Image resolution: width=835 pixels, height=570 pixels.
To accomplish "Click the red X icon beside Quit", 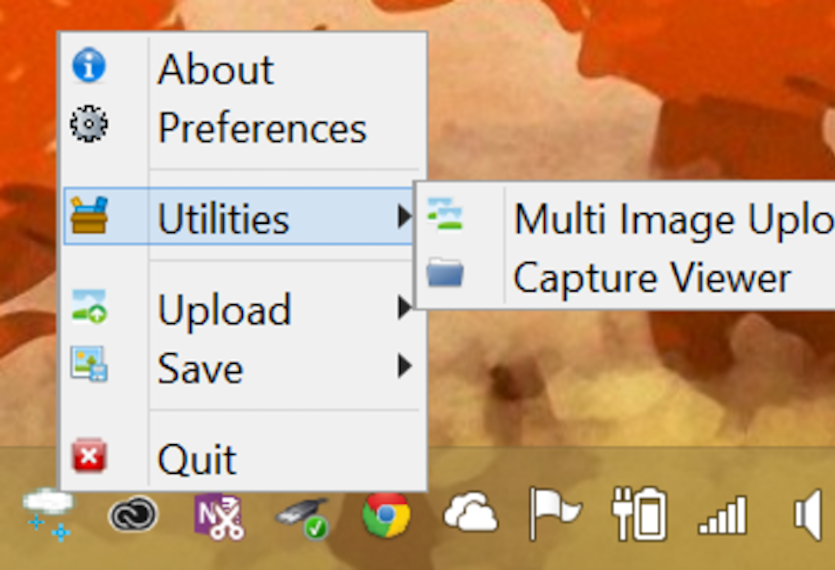I will [89, 455].
